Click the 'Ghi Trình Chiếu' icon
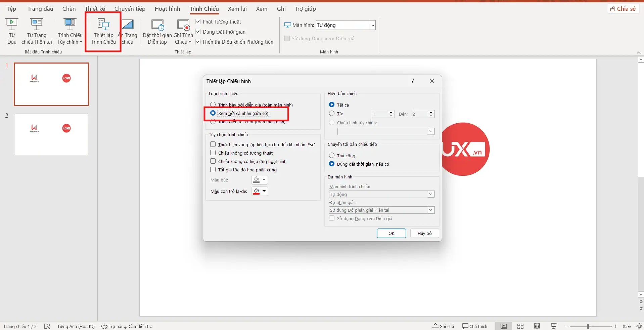The width and height of the screenshot is (644, 330). 183,31
